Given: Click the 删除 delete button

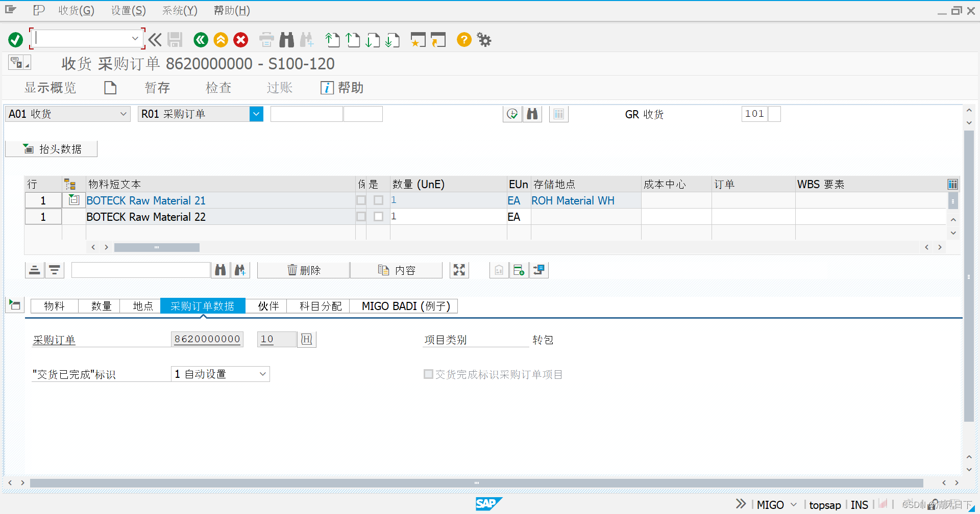Looking at the screenshot, I should coord(304,270).
